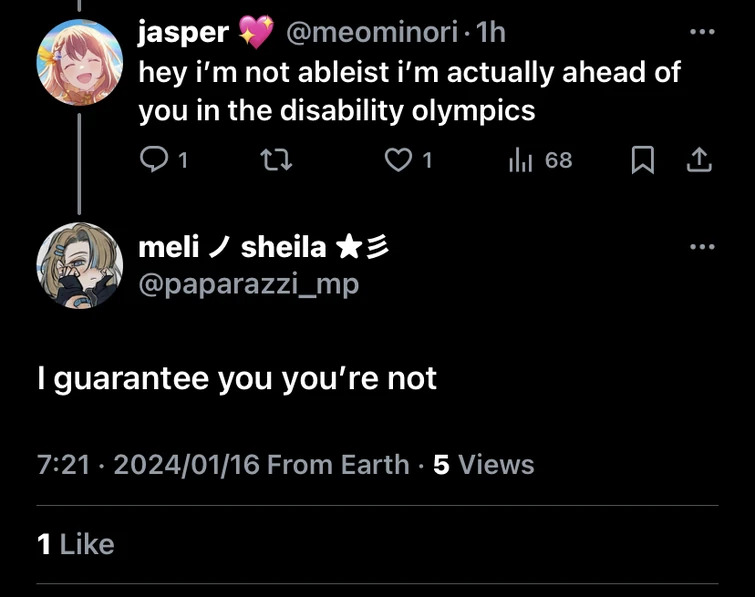Open more options for meli's tweet
755x597 pixels.
pyautogui.click(x=702, y=246)
